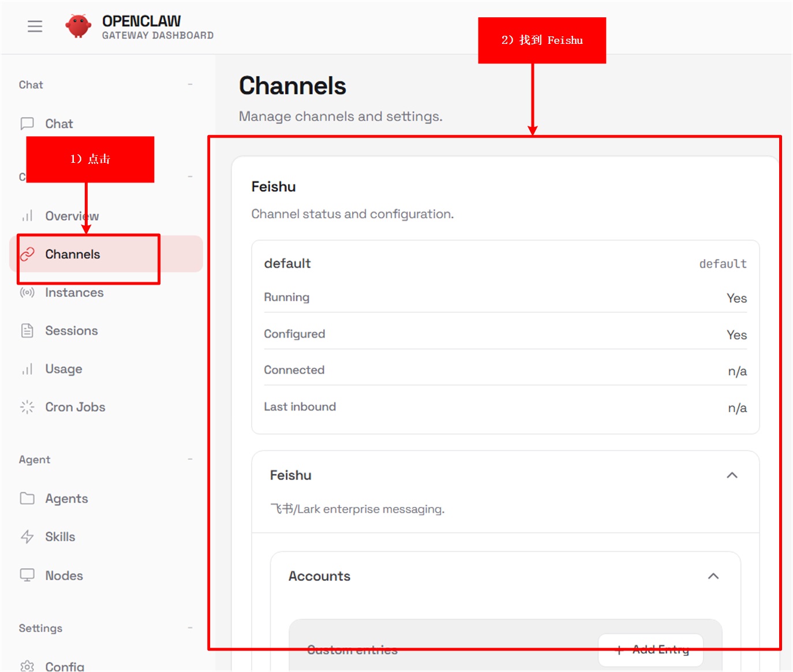
Task: Click the Instances broadcast icon
Action: click(27, 293)
